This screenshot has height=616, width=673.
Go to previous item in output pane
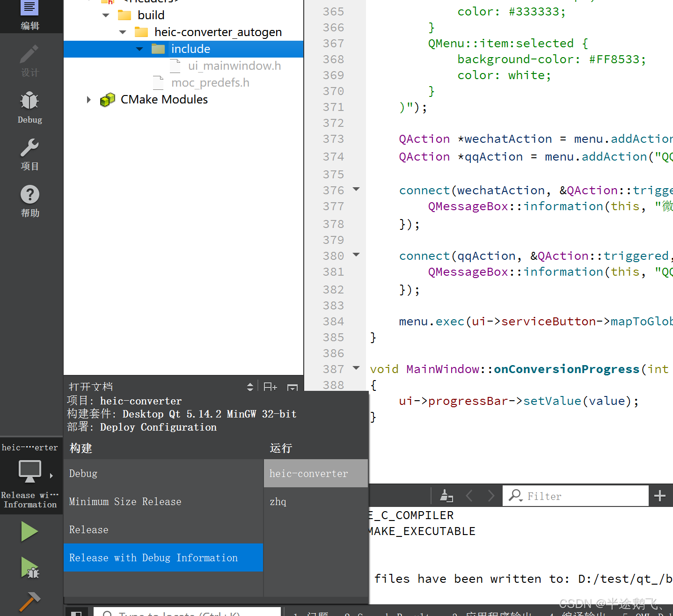point(469,496)
